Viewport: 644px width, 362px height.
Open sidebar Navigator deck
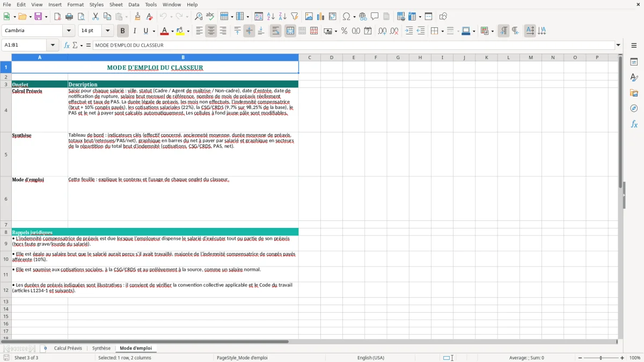(634, 109)
